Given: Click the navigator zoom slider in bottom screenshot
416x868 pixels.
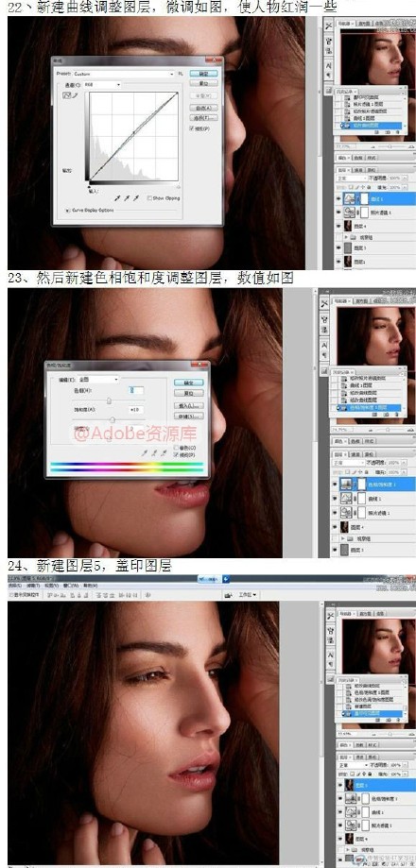Looking at the screenshot, I should click(x=390, y=734).
